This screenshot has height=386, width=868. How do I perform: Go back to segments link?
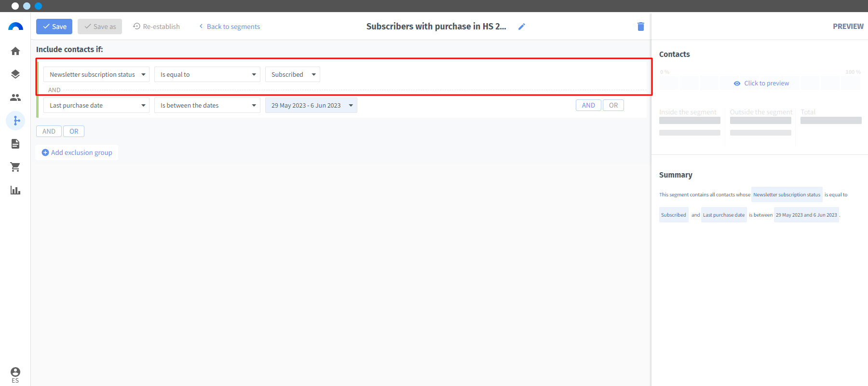230,27
